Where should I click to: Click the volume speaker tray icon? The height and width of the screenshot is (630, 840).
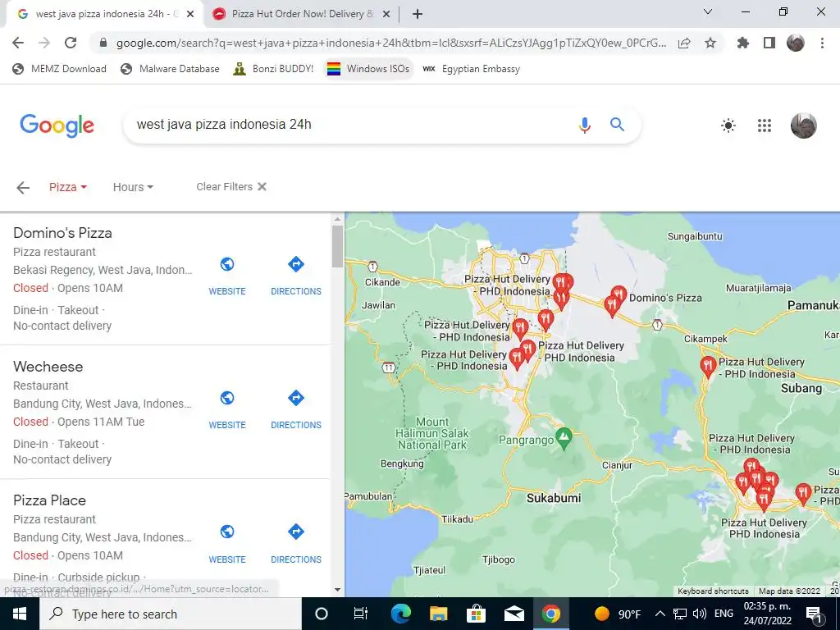(699, 614)
